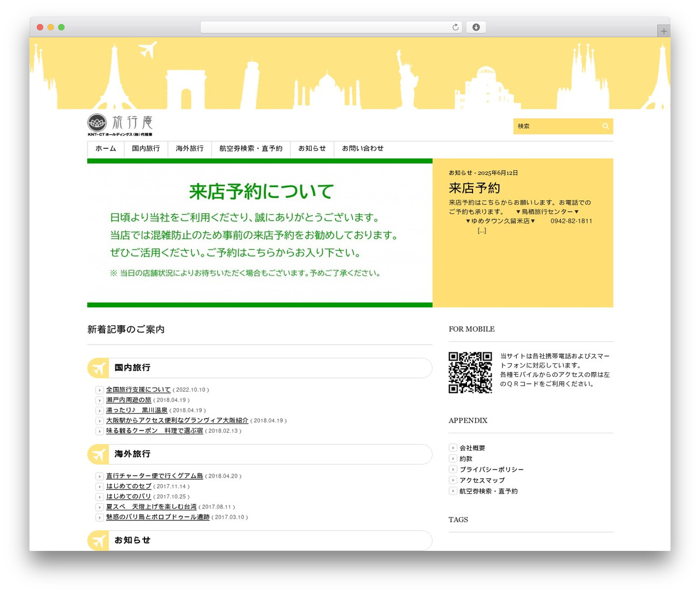Open the はじめてのセブ article link

point(129,486)
